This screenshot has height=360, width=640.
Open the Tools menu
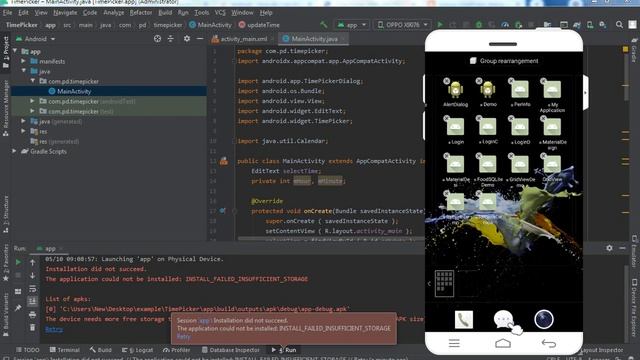(x=201, y=13)
